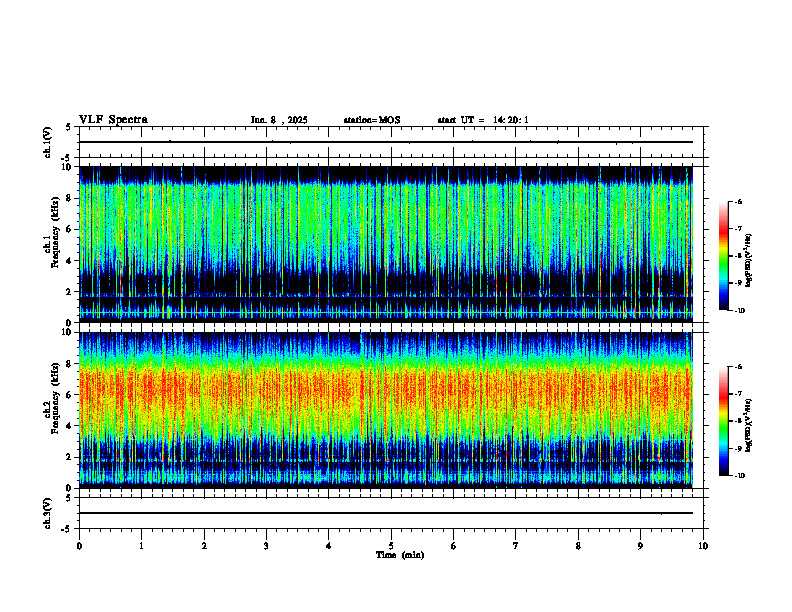Click the "8" kHz tick on the ch.1 frequency axis
This screenshot has height=612, width=792.
(x=70, y=198)
